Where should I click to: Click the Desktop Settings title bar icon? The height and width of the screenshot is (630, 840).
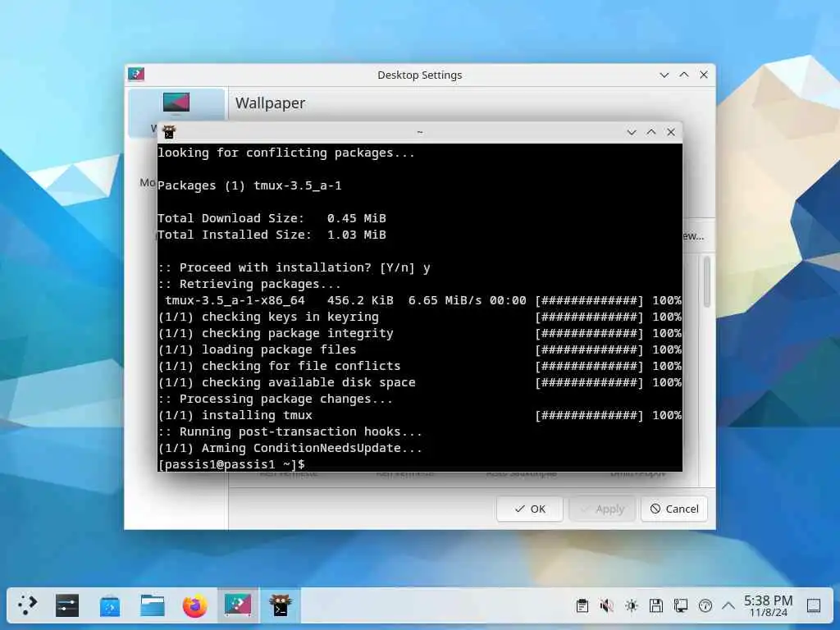click(136, 75)
